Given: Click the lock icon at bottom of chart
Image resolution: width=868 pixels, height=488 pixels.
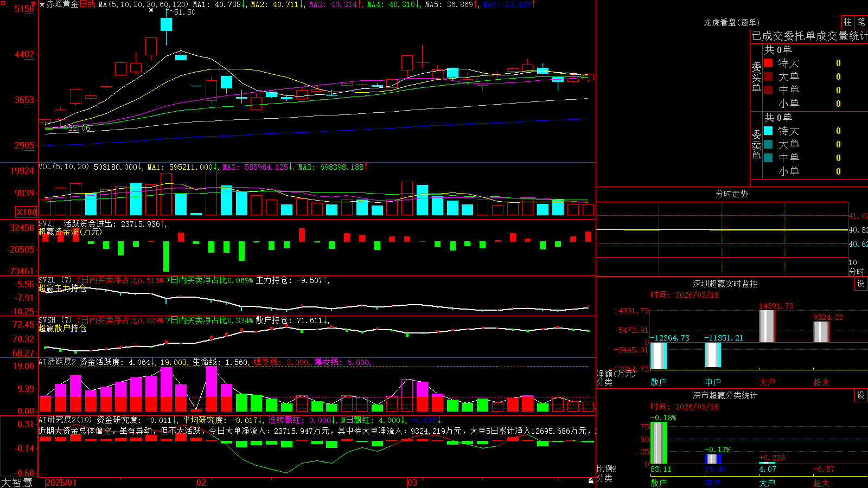Looking at the screenshot, I should 591,481.
